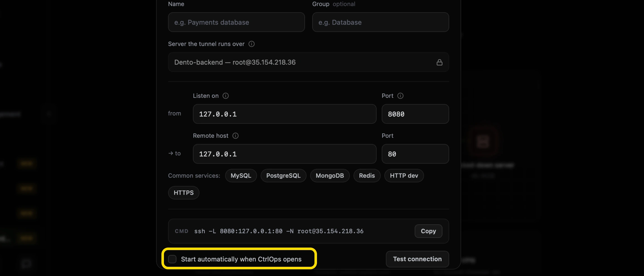Click the Common services: label
This screenshot has height=276, width=644.
(194, 176)
